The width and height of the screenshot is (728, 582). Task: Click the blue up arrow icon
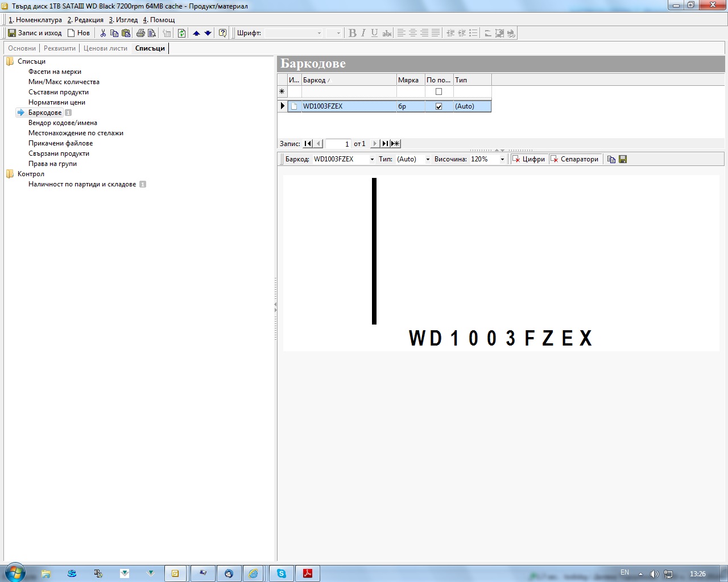point(196,33)
